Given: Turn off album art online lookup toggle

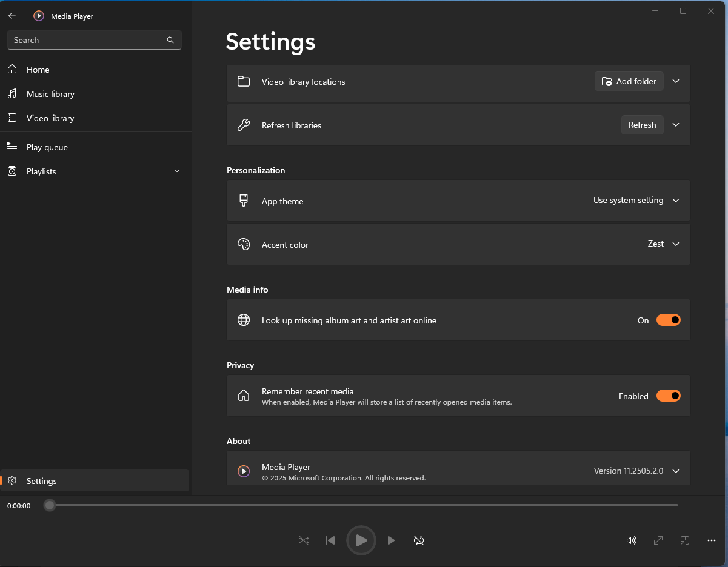Looking at the screenshot, I should click(x=669, y=320).
